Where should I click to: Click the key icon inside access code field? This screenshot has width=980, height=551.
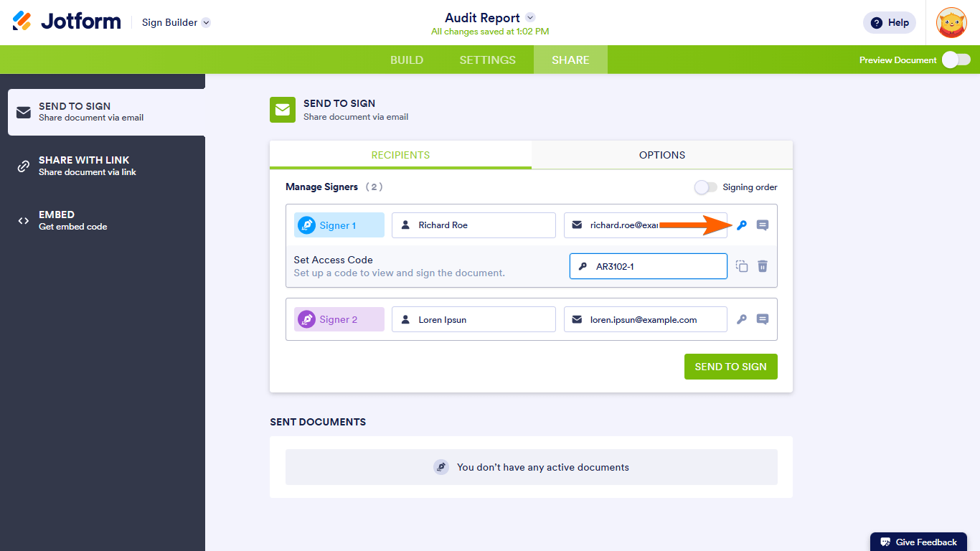pos(583,266)
